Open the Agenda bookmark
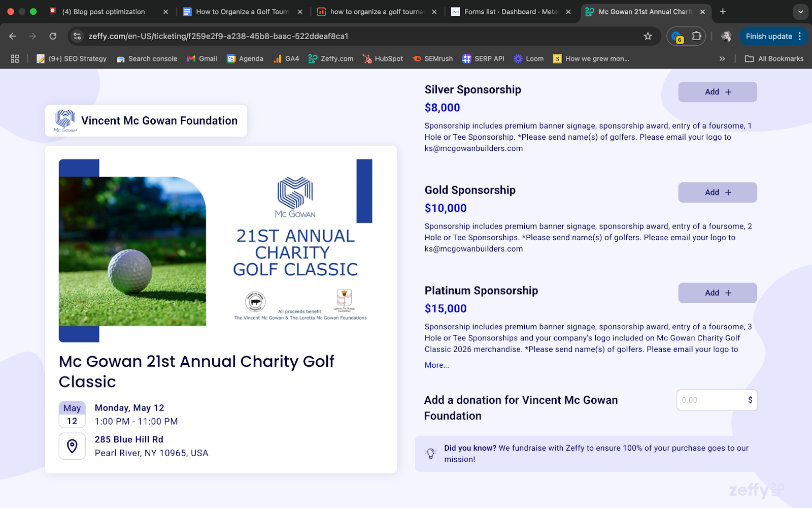812x508 pixels. [x=245, y=59]
